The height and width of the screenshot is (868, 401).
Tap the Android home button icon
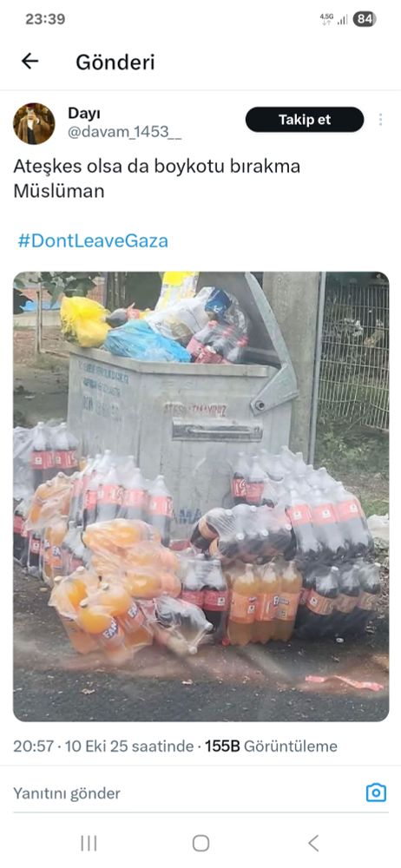pyautogui.click(x=200, y=843)
